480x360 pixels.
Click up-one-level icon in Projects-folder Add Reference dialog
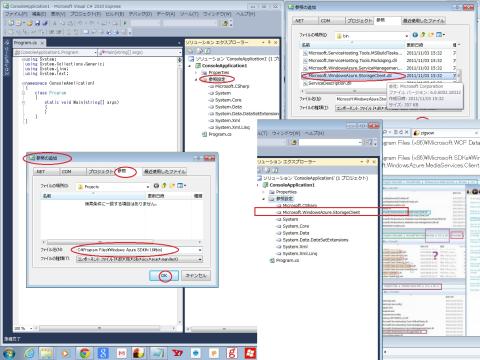click(x=164, y=186)
